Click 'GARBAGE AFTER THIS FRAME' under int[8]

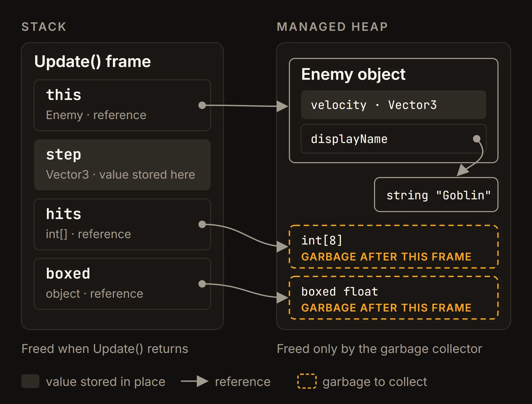386,257
